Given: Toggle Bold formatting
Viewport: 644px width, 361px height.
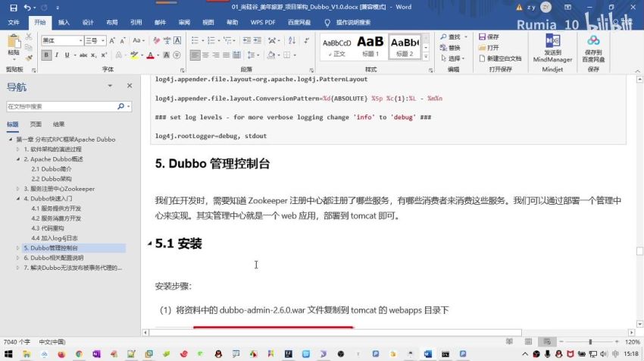Looking at the screenshot, I should pyautogui.click(x=46, y=55).
